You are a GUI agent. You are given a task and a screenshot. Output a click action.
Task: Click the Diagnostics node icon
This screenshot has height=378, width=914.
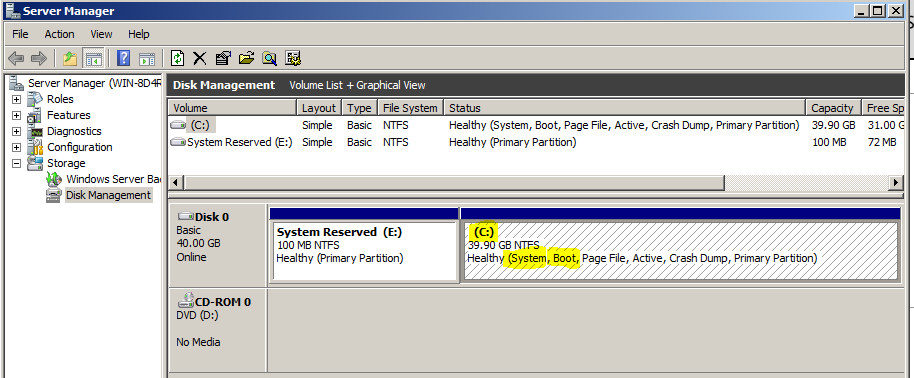35,131
